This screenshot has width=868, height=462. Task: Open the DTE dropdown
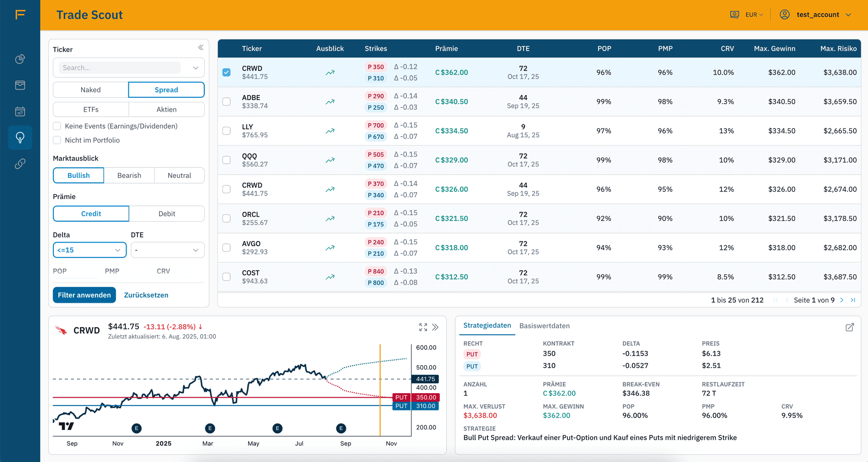tap(168, 250)
